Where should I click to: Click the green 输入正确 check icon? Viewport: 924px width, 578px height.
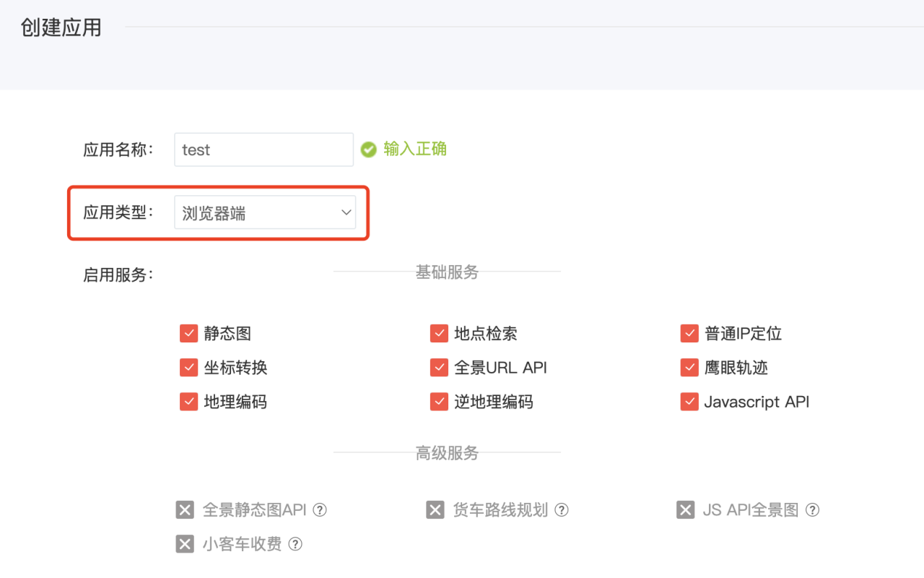369,149
